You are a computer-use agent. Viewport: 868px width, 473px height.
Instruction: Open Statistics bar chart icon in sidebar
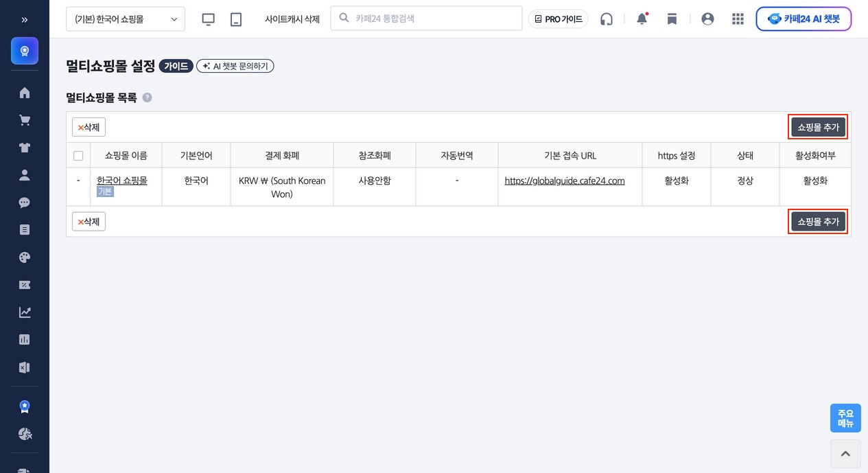click(25, 340)
